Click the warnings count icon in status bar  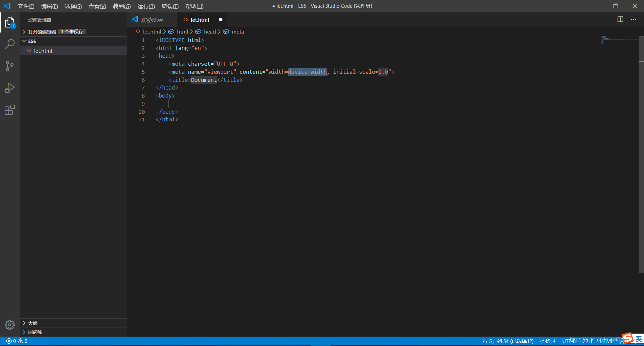pyautogui.click(x=20, y=341)
